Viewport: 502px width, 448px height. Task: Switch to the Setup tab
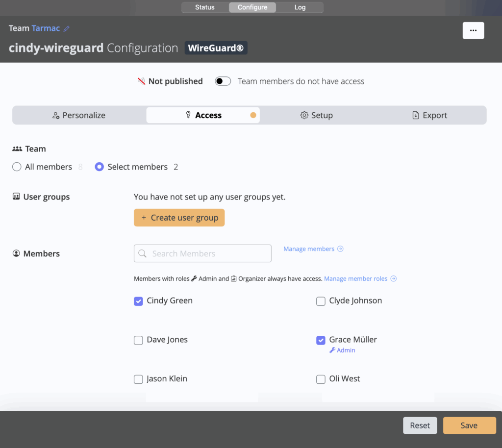click(x=316, y=115)
